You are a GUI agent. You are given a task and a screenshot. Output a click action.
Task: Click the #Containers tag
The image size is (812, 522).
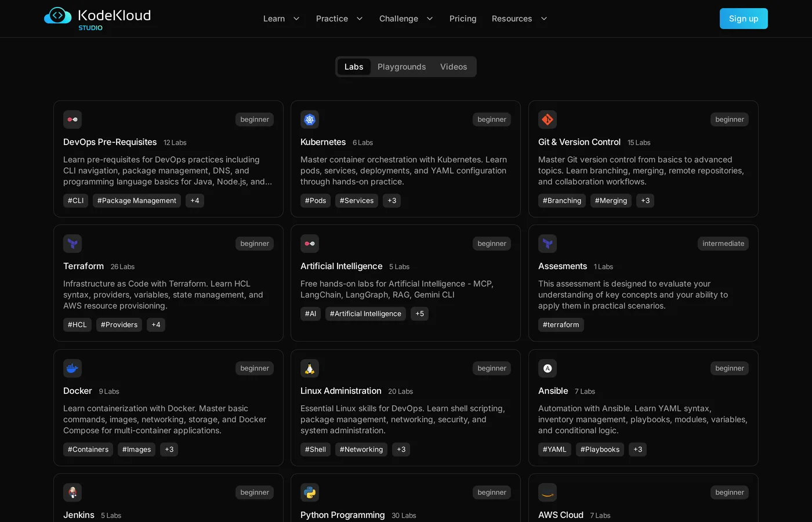click(x=88, y=449)
